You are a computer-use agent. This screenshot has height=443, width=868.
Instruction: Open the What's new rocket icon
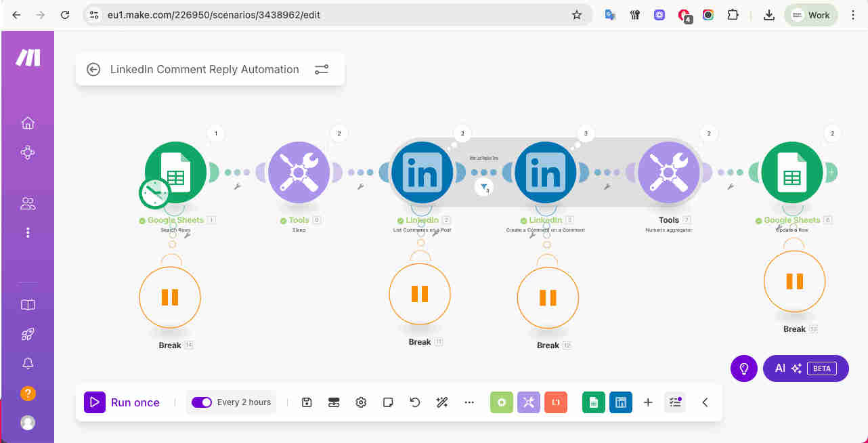(x=28, y=334)
